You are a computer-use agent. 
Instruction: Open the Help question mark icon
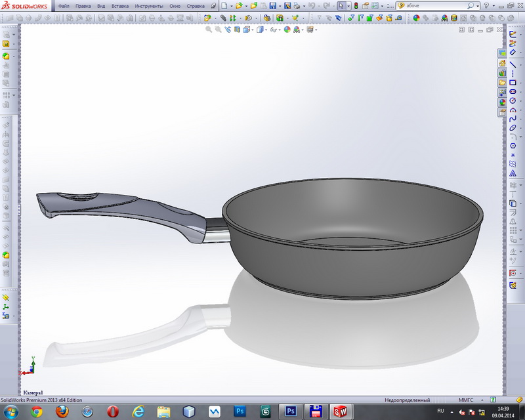pyautogui.click(x=486, y=6)
